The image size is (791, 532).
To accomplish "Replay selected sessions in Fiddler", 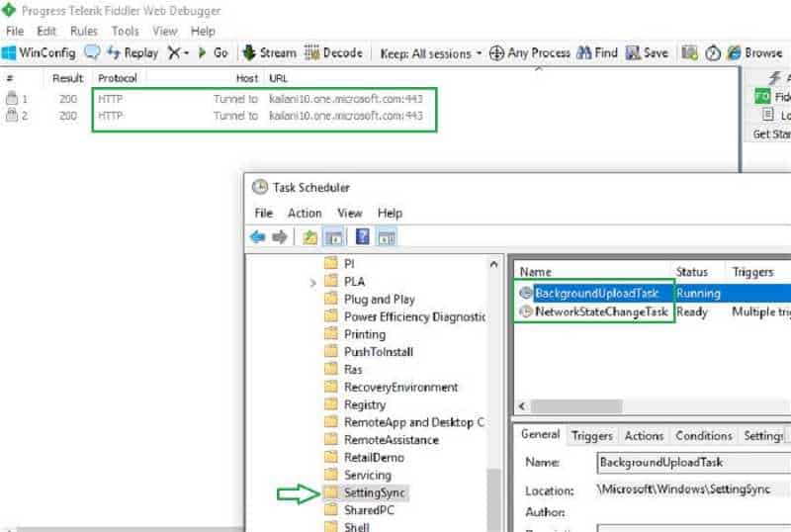I will coord(133,52).
